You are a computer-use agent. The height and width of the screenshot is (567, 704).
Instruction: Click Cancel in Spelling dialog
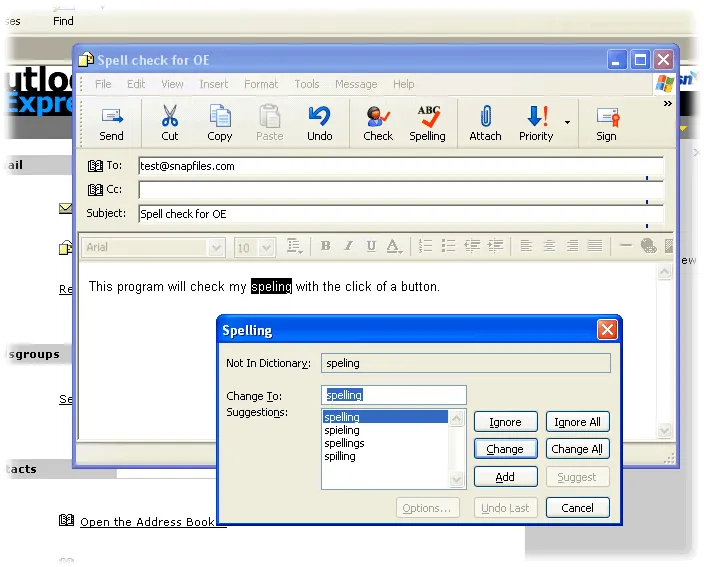[577, 508]
